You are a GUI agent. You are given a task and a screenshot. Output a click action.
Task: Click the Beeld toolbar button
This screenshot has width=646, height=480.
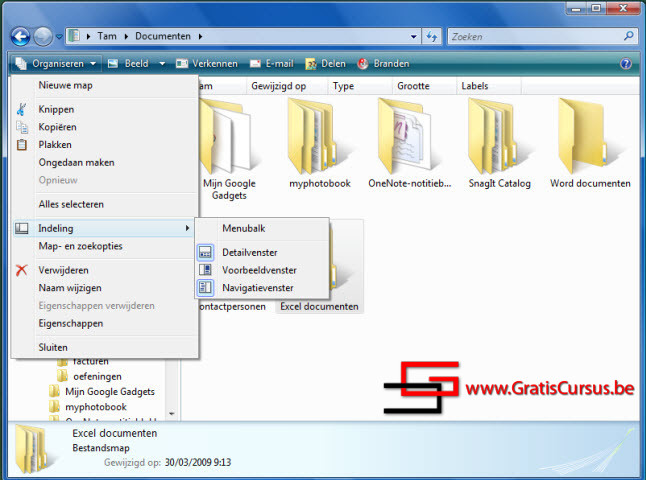point(129,63)
